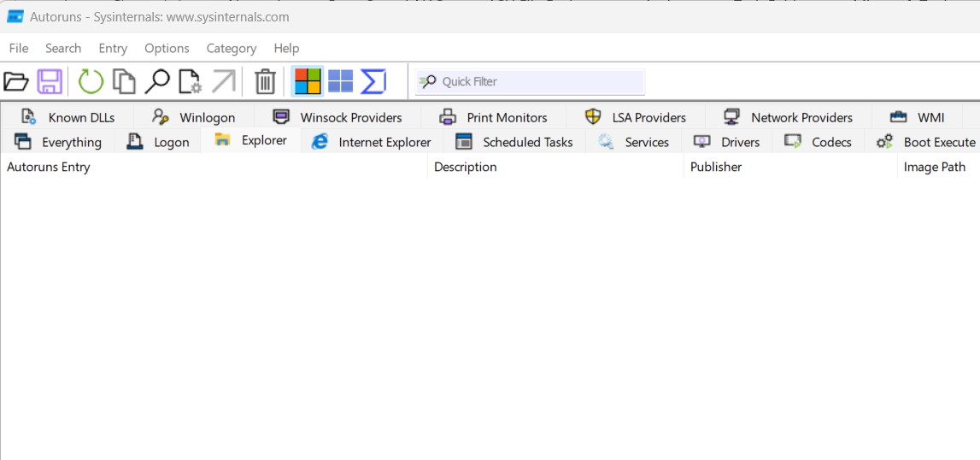This screenshot has height=460, width=980.
Task: Open the Category menu
Action: click(232, 48)
